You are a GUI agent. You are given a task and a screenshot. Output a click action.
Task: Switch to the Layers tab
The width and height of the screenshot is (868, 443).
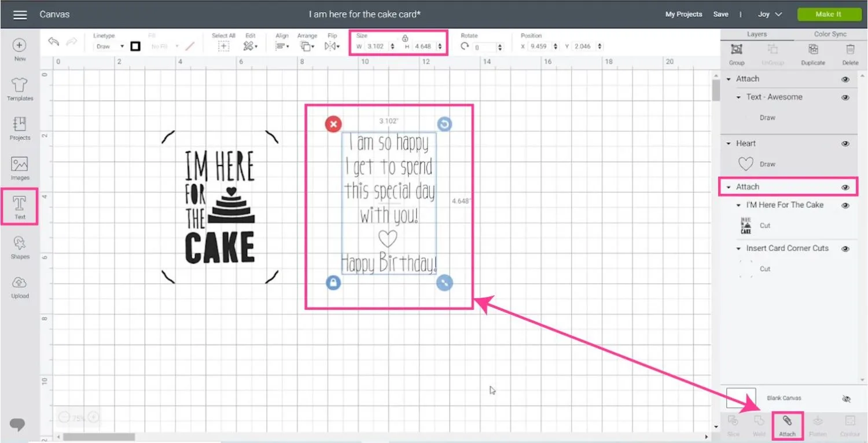[x=757, y=34]
